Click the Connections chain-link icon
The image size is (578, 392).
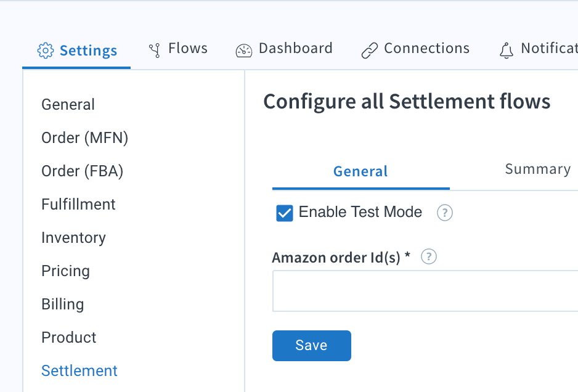click(x=369, y=51)
